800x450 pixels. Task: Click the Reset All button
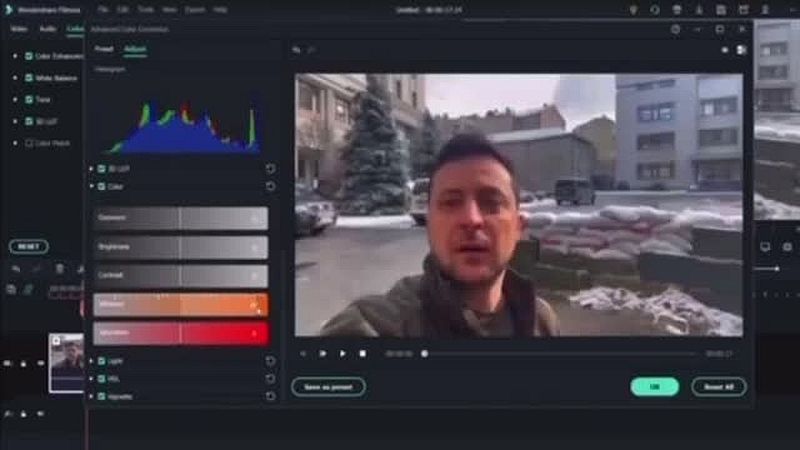pos(719,387)
